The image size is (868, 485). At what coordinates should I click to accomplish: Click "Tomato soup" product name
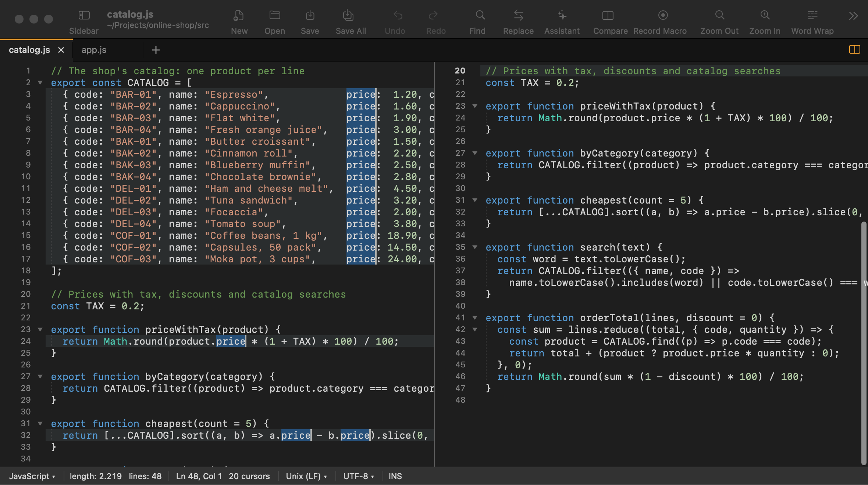click(x=242, y=224)
